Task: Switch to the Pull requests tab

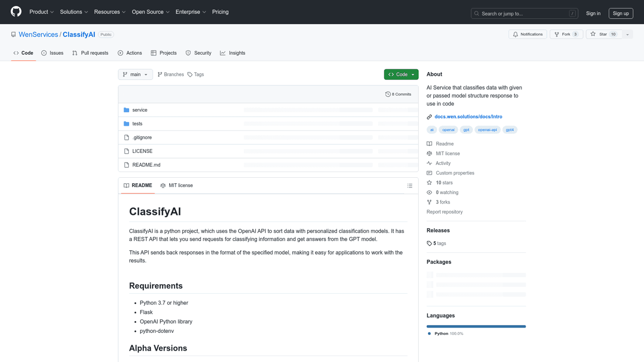Action: coord(90,53)
